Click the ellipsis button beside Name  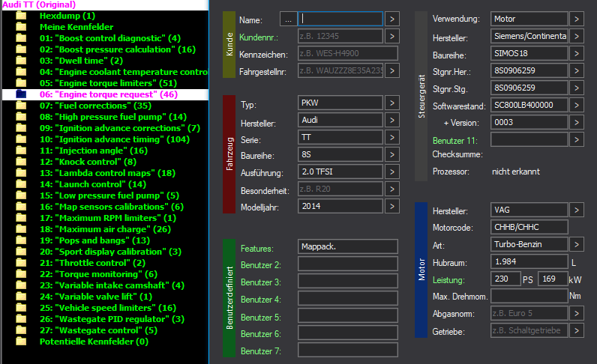[288, 19]
